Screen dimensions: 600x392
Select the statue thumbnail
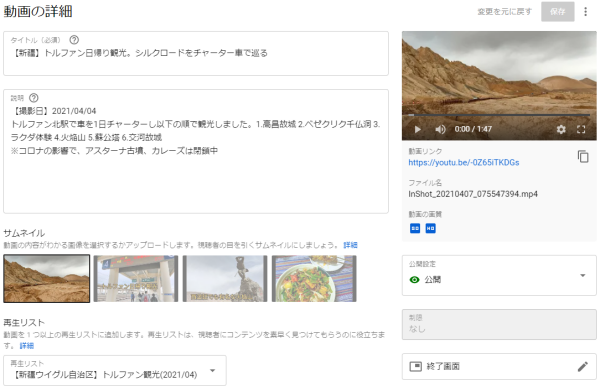(x=225, y=279)
